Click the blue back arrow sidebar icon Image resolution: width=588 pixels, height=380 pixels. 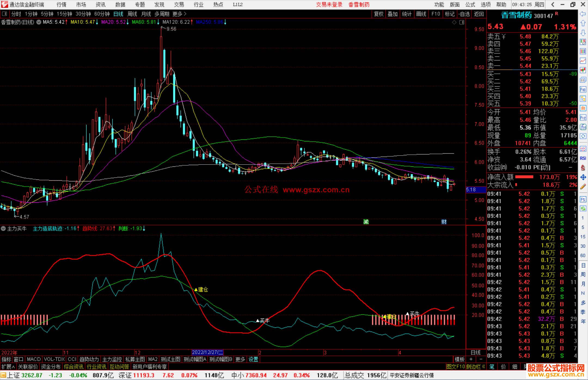pyautogui.click(x=583, y=14)
